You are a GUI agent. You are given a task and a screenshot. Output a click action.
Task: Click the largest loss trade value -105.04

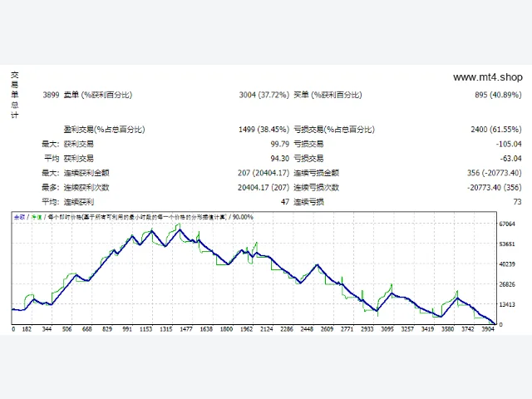point(509,144)
